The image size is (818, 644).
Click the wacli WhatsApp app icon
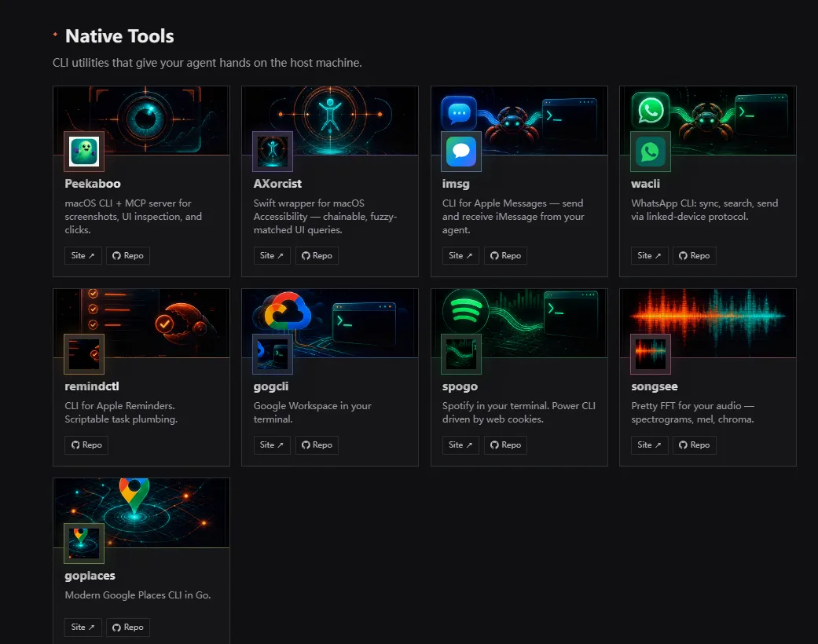651,152
